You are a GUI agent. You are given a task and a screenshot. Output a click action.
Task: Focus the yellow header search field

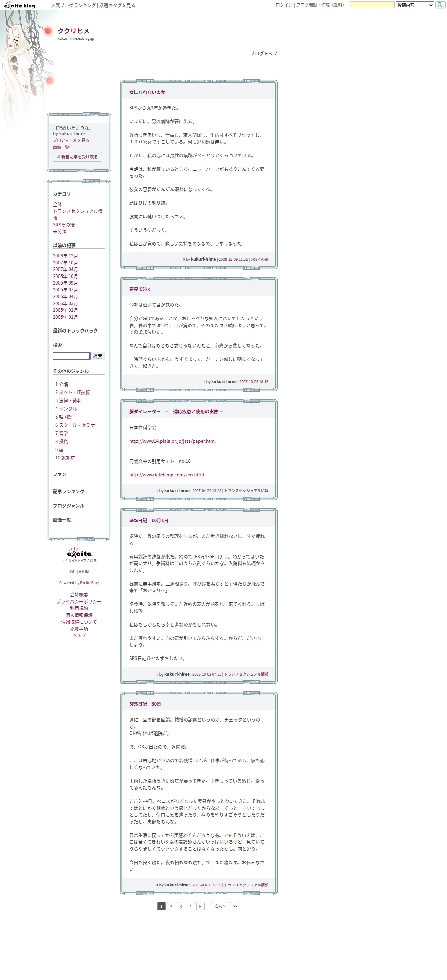tap(372, 5)
